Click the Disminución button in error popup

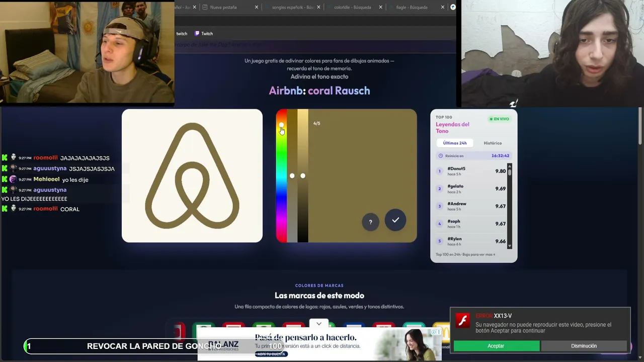coord(584,346)
